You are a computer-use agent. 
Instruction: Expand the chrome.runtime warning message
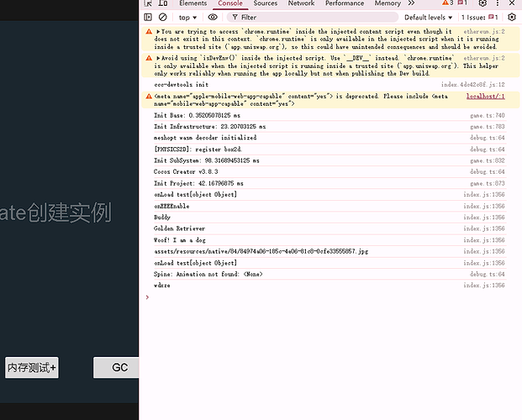tap(158, 32)
